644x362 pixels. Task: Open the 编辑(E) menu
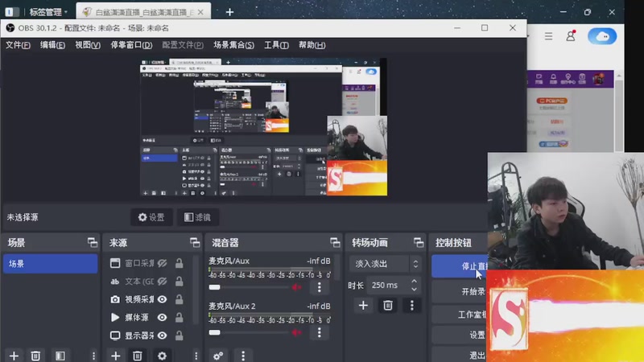point(52,45)
